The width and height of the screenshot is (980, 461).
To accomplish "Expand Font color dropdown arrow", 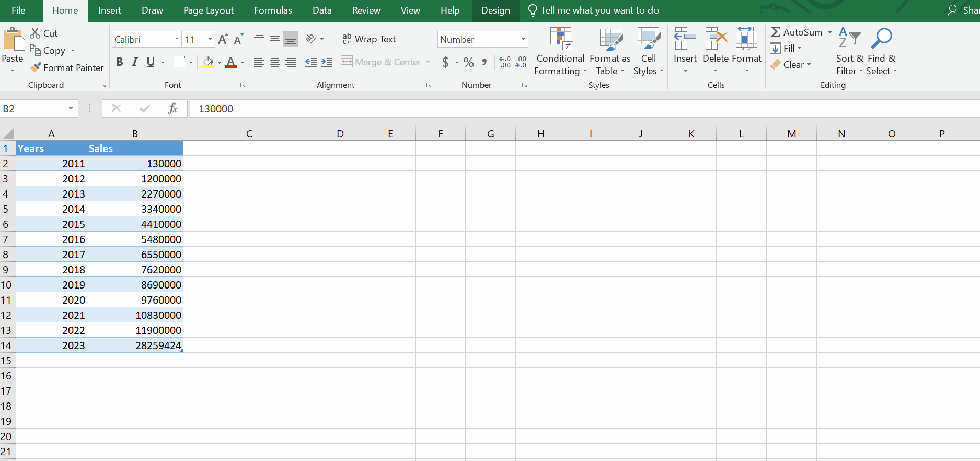I will tap(243, 63).
